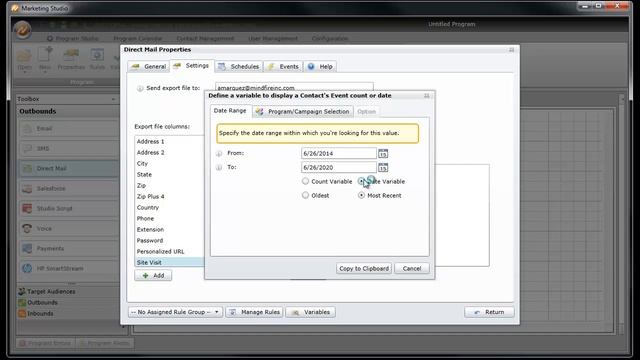The image size is (640, 360).
Task: Click the Variables button
Action: (311, 312)
